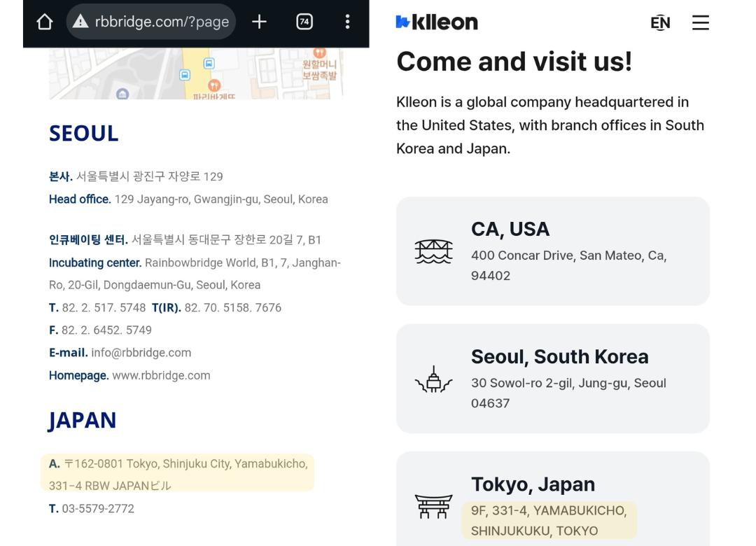Select the Seoul, South Korea office card
756x546 pixels.
[552, 378]
